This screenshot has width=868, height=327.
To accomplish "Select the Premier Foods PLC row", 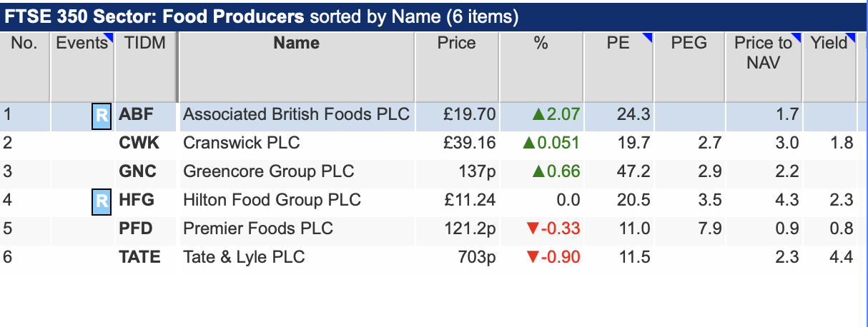I will click(x=428, y=228).
